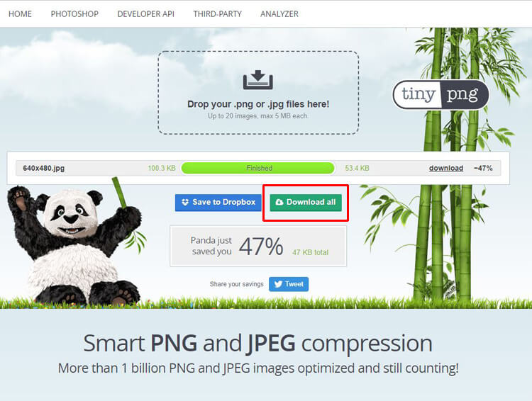This screenshot has width=532, height=401.
Task: Click the Twitter bird icon on Tweet button
Action: coord(278,284)
